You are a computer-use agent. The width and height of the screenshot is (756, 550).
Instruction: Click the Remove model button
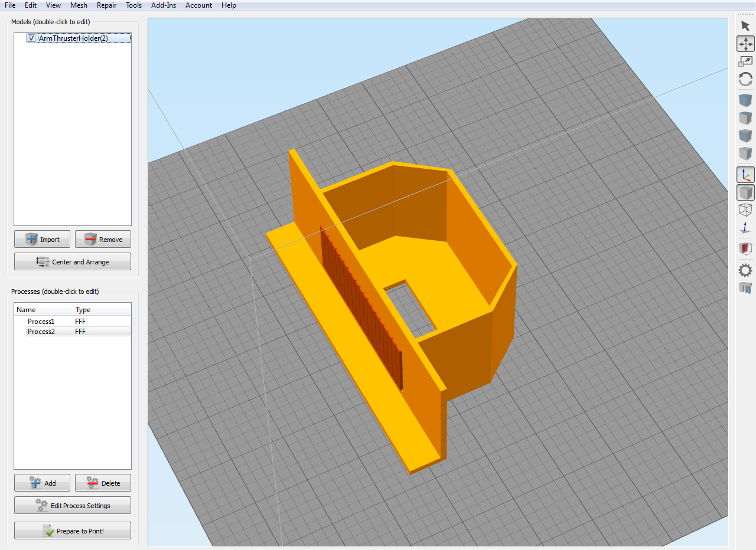click(103, 239)
